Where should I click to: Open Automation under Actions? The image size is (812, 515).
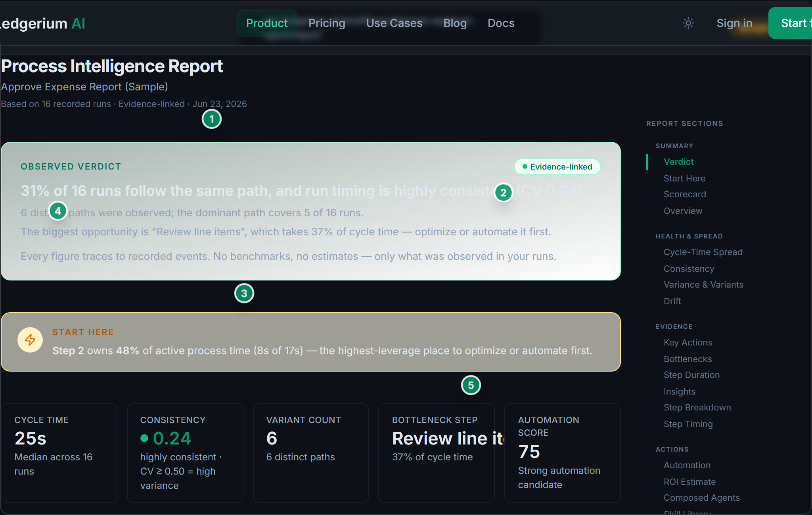(687, 465)
